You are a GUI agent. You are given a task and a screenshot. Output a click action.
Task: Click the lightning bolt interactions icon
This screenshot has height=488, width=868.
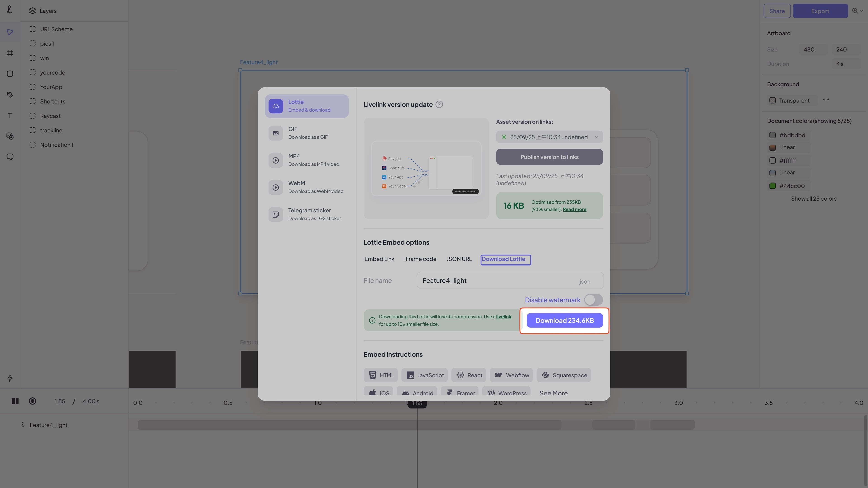click(x=10, y=378)
